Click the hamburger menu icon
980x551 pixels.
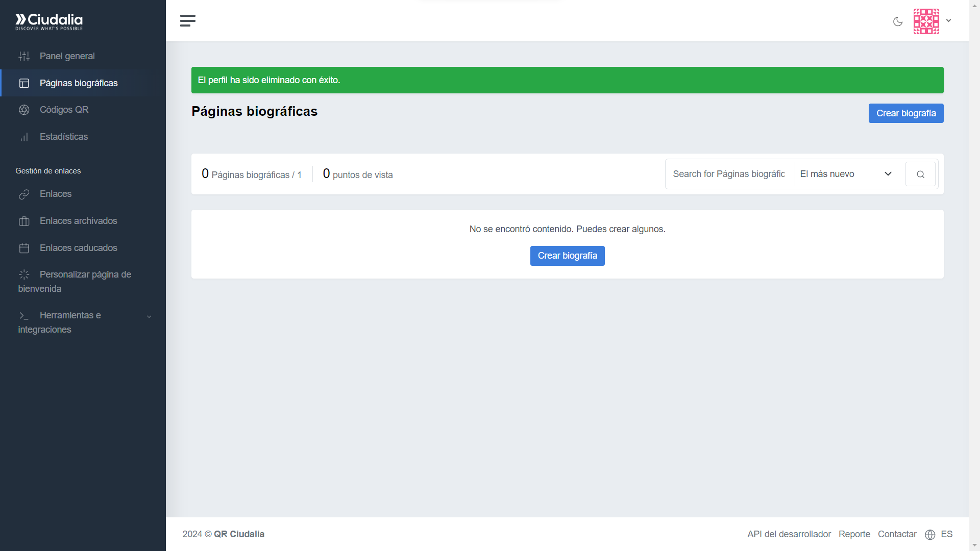(x=187, y=20)
